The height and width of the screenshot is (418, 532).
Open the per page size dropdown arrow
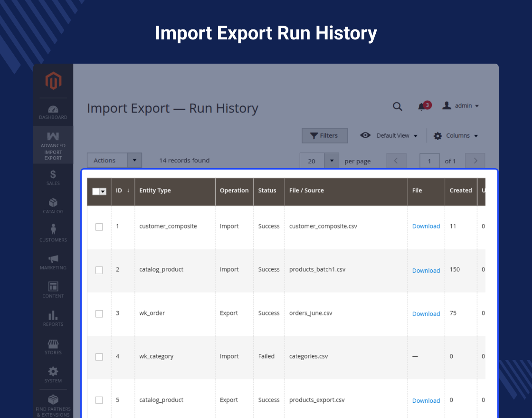(332, 161)
